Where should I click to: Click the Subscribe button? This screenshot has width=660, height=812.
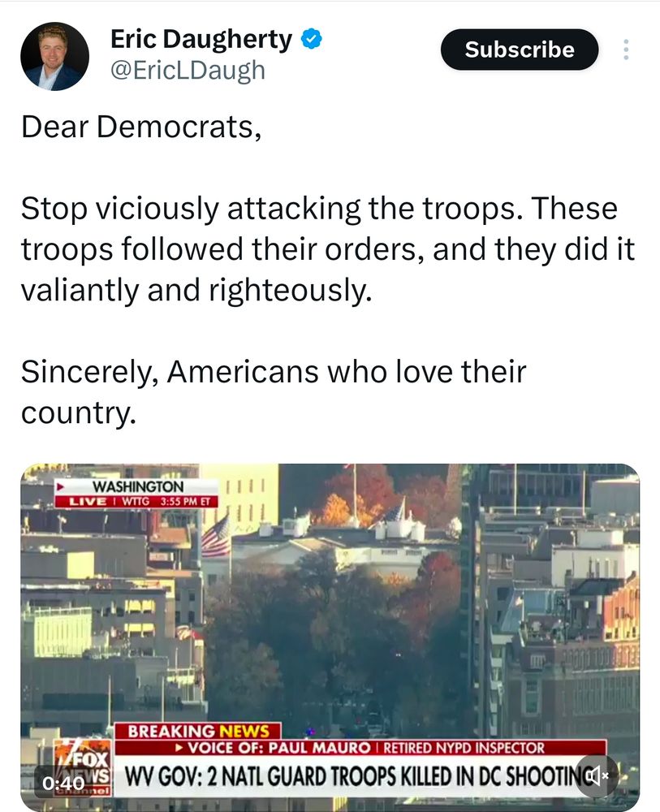point(520,50)
